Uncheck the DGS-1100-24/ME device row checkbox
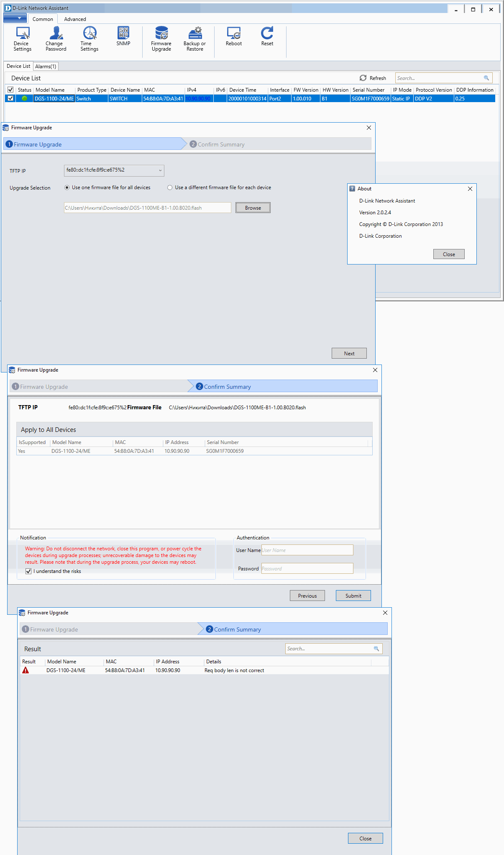 (10, 98)
